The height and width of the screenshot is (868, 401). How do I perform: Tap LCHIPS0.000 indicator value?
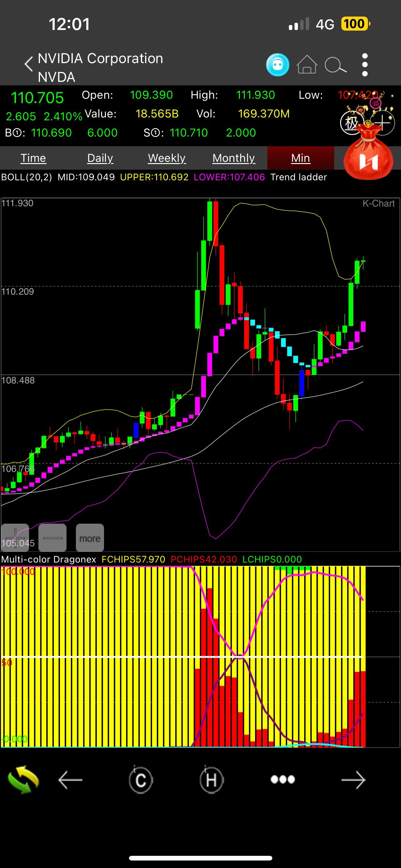pos(272,560)
